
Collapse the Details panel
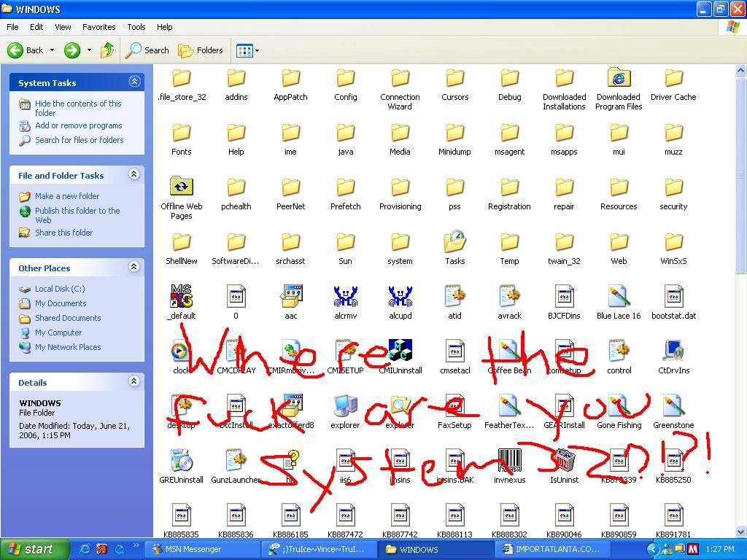click(134, 381)
